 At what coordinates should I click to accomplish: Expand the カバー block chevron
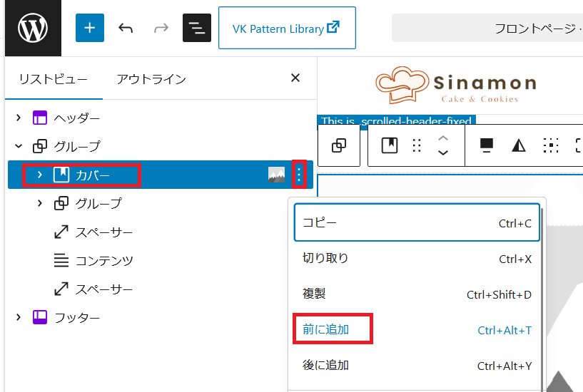[40, 175]
